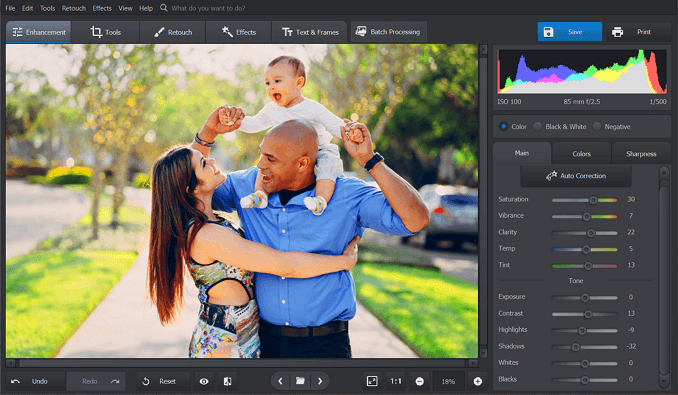Click the Vibrance slider
The width and height of the screenshot is (678, 395).
point(585,216)
